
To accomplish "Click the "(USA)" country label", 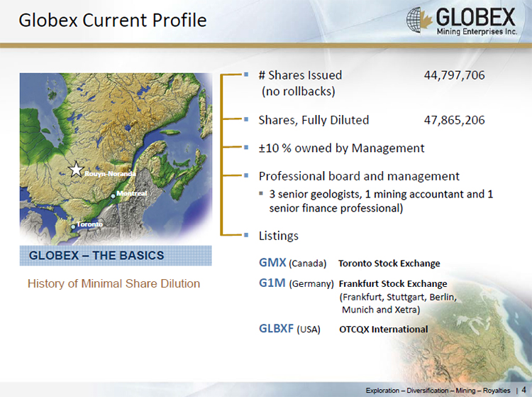I will 309,330.
